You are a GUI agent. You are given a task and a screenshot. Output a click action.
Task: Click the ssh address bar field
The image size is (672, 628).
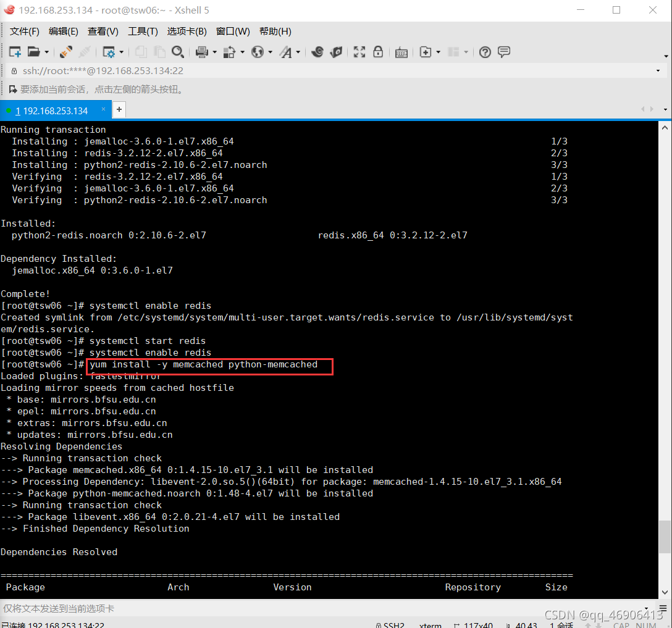337,70
